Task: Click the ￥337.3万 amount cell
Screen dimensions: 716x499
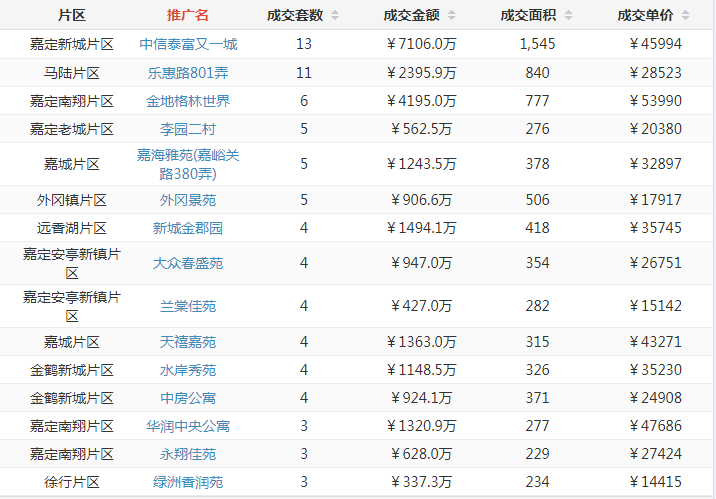Action: click(421, 482)
